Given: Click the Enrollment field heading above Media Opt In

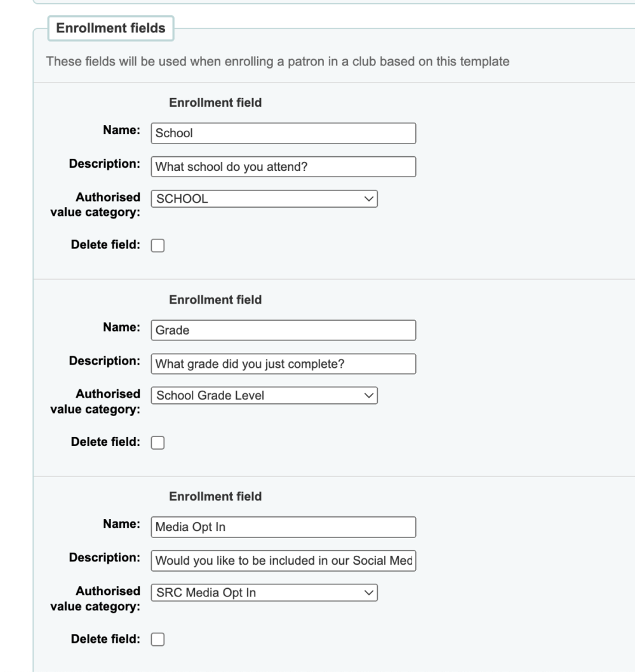Looking at the screenshot, I should (x=215, y=497).
